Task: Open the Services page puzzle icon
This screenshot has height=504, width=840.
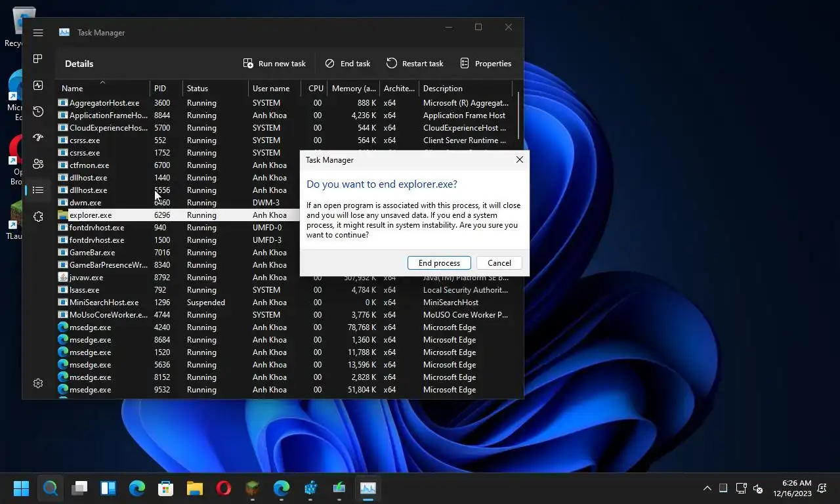Action: 38,217
